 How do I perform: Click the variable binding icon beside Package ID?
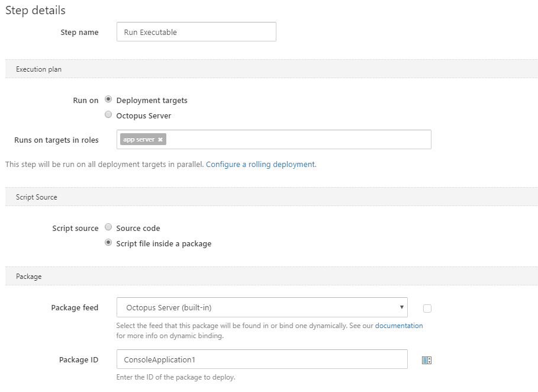point(427,360)
